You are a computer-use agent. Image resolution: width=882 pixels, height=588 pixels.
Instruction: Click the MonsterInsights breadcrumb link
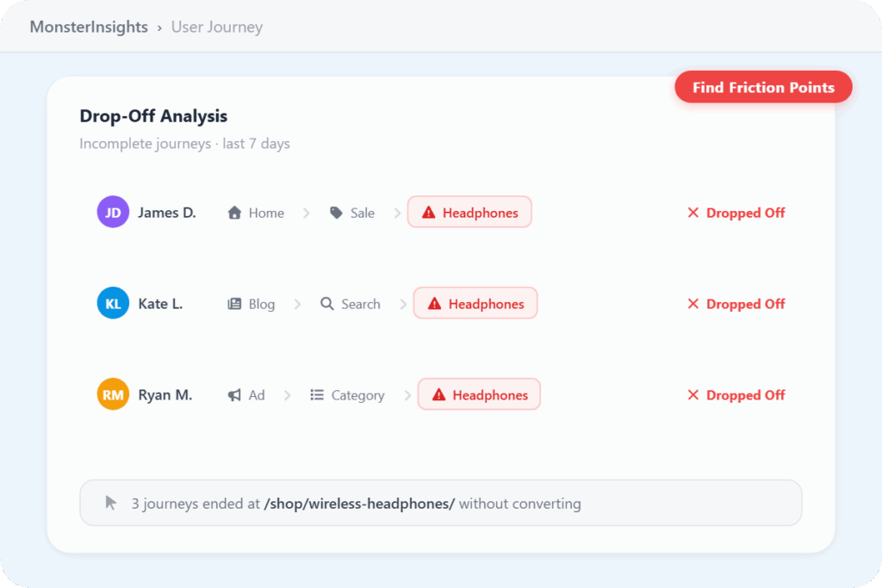[x=89, y=27]
